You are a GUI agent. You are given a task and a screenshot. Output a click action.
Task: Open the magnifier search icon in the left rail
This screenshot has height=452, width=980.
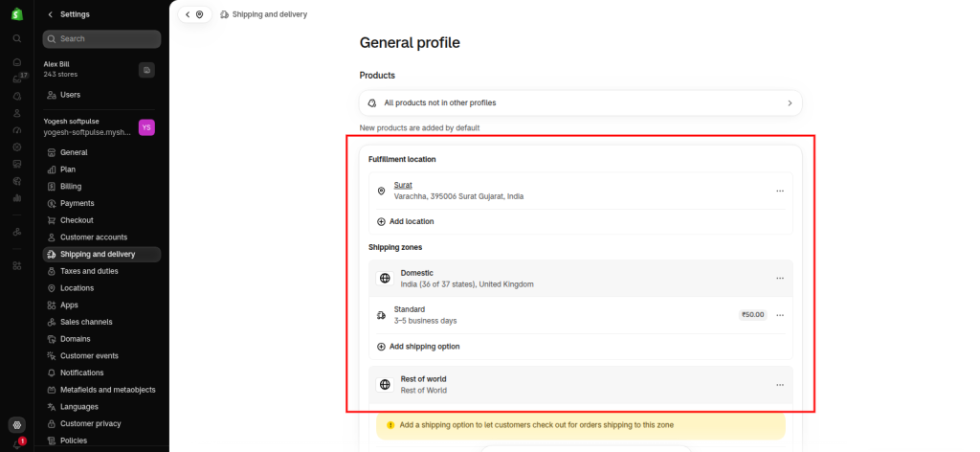(17, 38)
